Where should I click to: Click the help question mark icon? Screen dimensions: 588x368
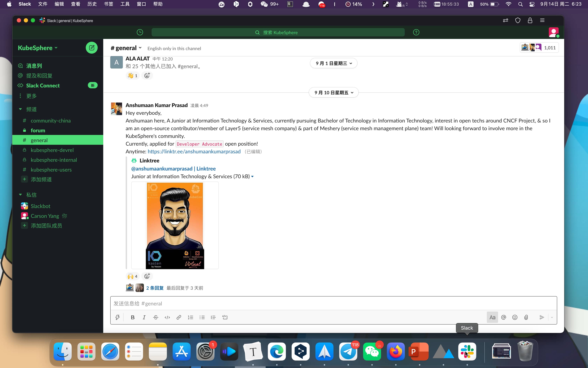(416, 32)
